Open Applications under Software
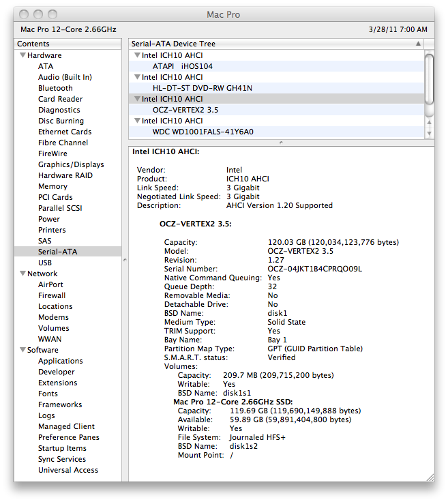The width and height of the screenshot is (448, 502). pos(61,361)
